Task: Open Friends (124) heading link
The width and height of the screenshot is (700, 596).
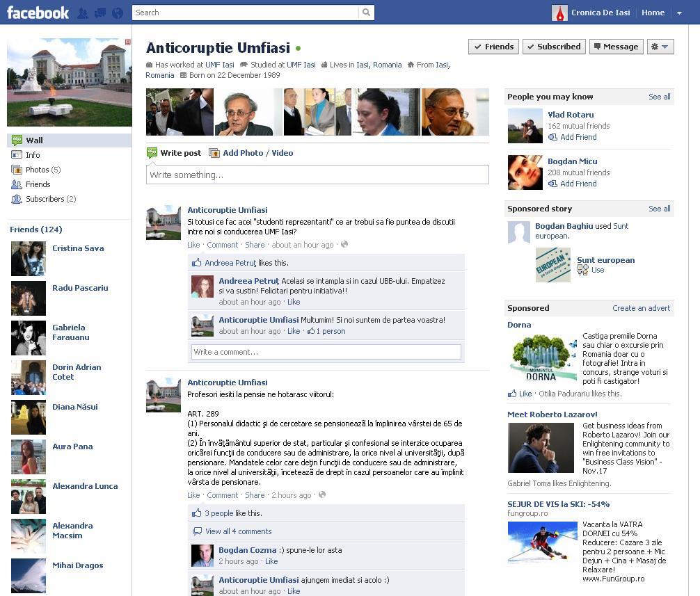Action: [36, 229]
